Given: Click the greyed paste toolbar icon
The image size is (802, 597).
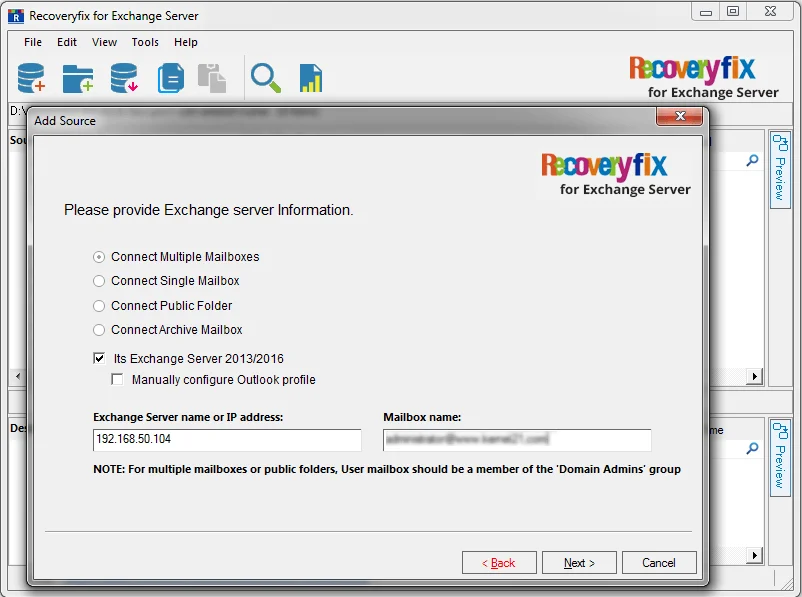Looking at the screenshot, I should (x=212, y=78).
